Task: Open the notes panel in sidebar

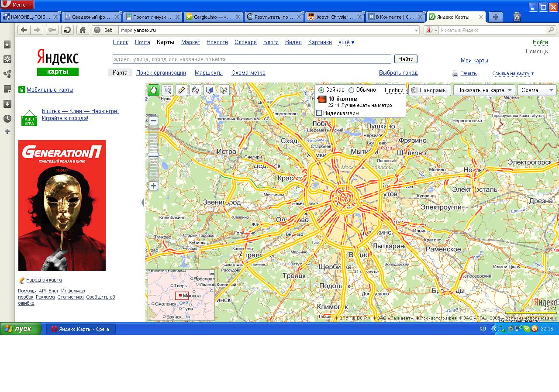Action: pyautogui.click(x=7, y=89)
